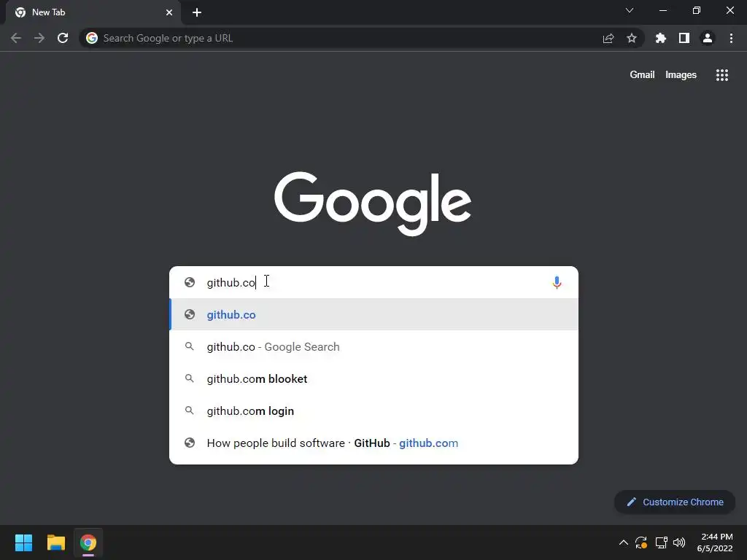Pick the github.com login suggestion
The image size is (747, 560).
click(x=374, y=411)
